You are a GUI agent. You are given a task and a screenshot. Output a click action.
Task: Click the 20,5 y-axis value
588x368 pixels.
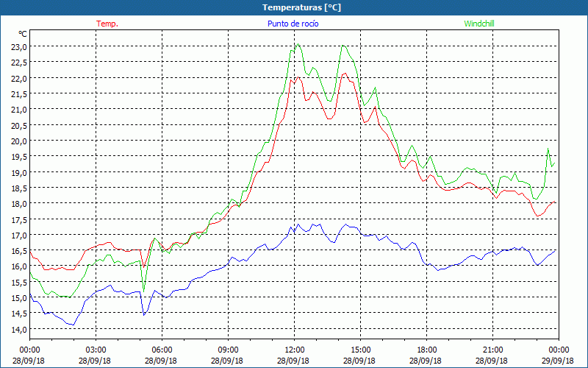tap(19, 125)
